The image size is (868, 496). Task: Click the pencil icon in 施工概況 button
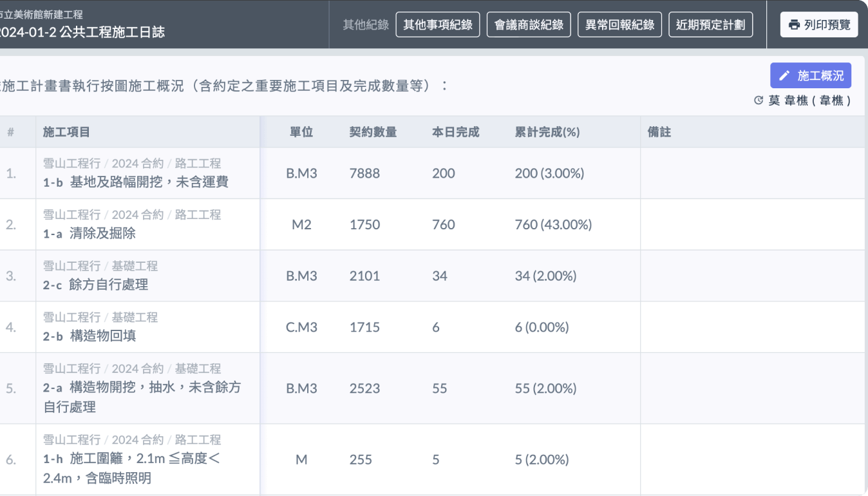(784, 76)
